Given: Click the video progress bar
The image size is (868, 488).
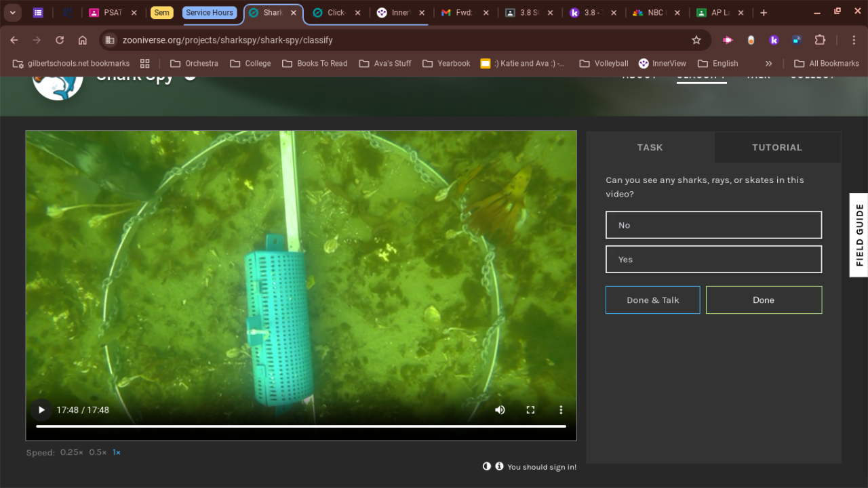Looking at the screenshot, I should [x=301, y=426].
